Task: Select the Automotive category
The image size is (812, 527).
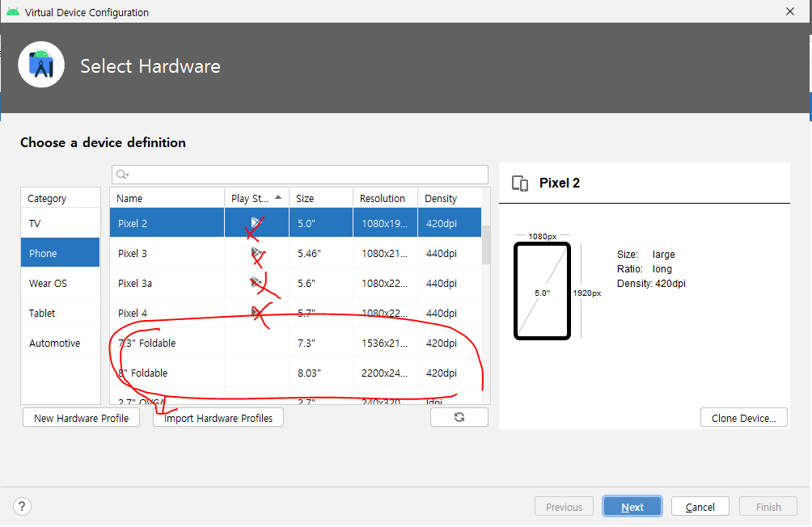Action: coord(61,343)
